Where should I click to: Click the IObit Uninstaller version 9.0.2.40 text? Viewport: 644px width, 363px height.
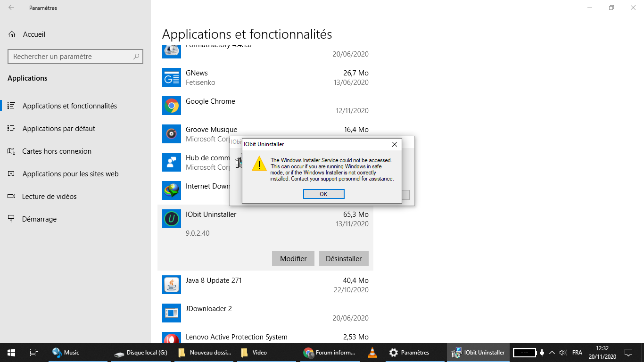coord(198,233)
